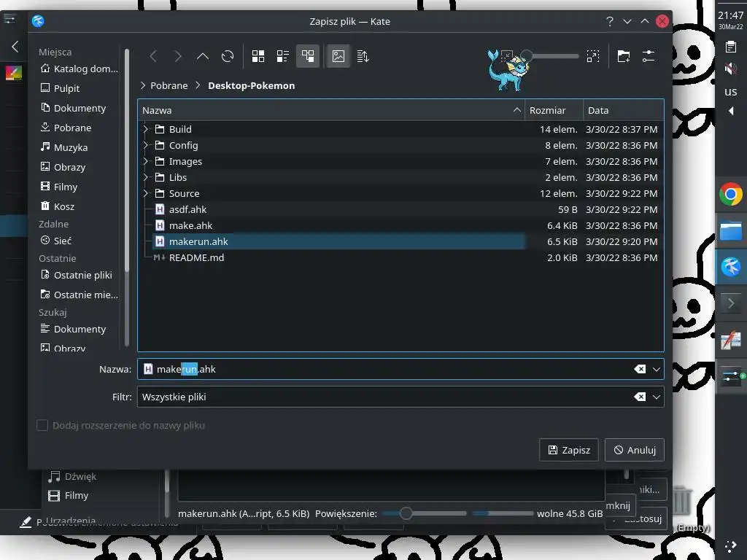Sort by Nazwa column header
This screenshot has height=560, width=747.
coord(331,110)
